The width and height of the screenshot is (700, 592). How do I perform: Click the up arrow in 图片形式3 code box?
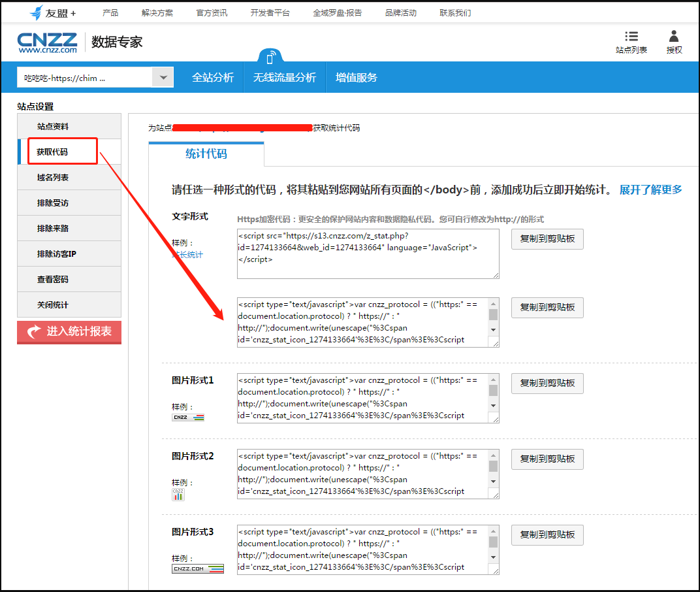pyautogui.click(x=493, y=532)
